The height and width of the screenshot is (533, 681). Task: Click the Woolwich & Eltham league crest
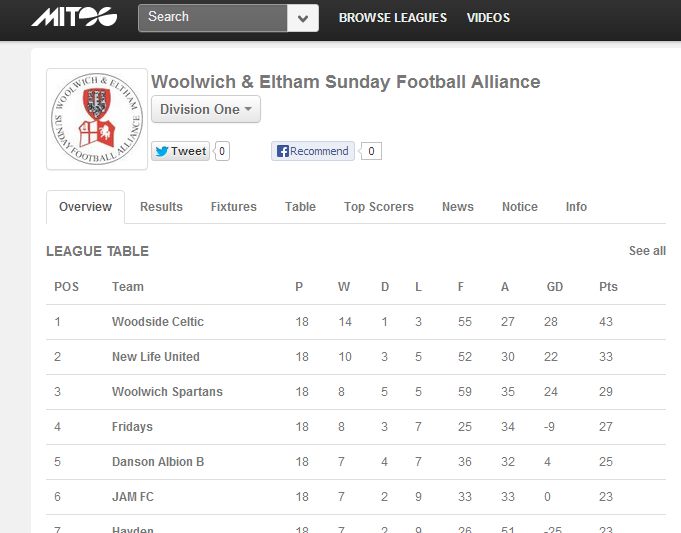click(x=97, y=119)
